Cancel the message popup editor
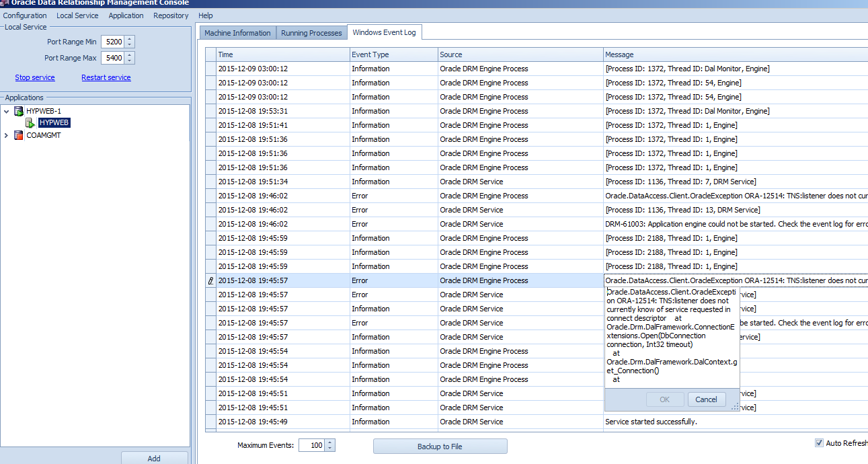 click(706, 399)
